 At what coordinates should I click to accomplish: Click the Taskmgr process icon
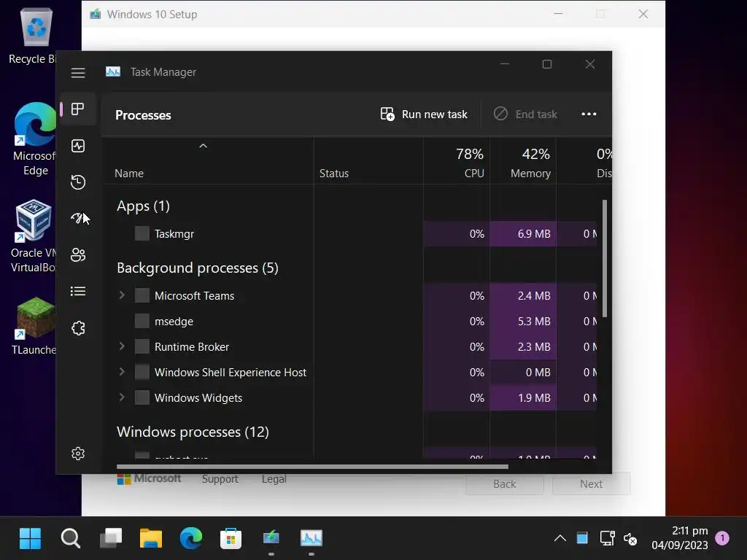click(x=142, y=233)
